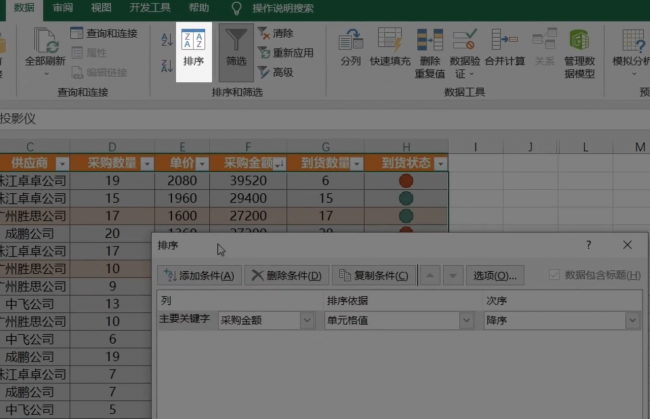Viewport: 650px width, 419px height.
Task: Click 复制条件(C) button
Action: tap(374, 276)
